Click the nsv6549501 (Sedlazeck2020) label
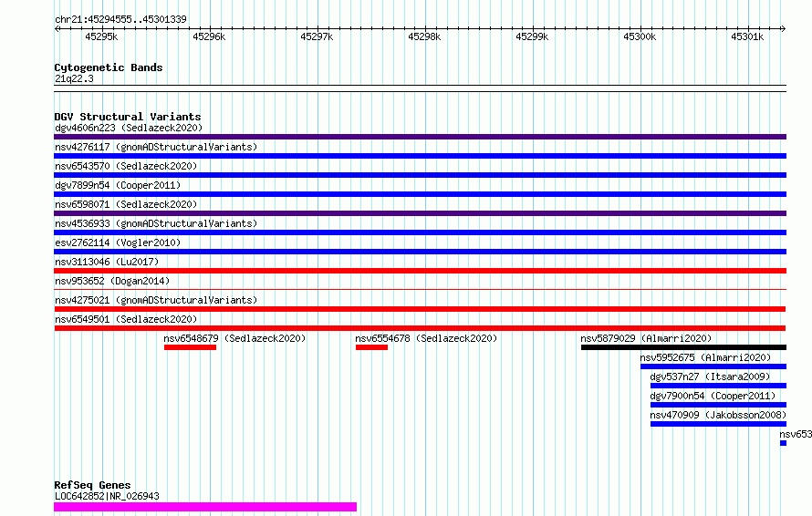Viewport: 812px width, 516px height. click(126, 319)
